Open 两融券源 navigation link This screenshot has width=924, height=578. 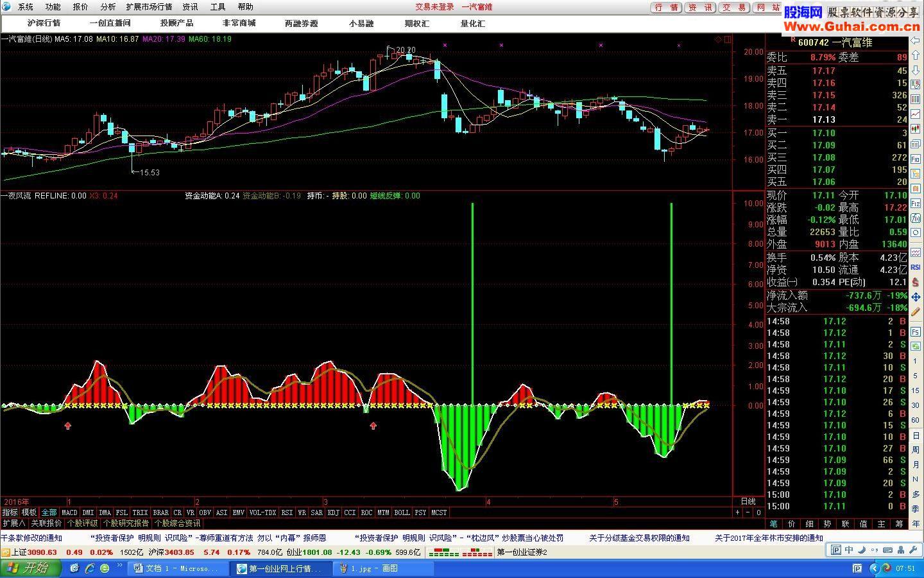(301, 23)
